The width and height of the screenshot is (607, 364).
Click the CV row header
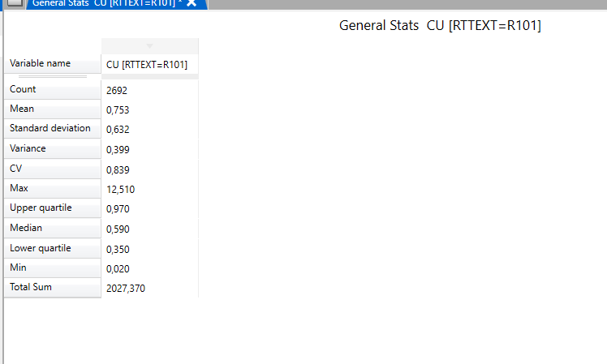(53, 169)
